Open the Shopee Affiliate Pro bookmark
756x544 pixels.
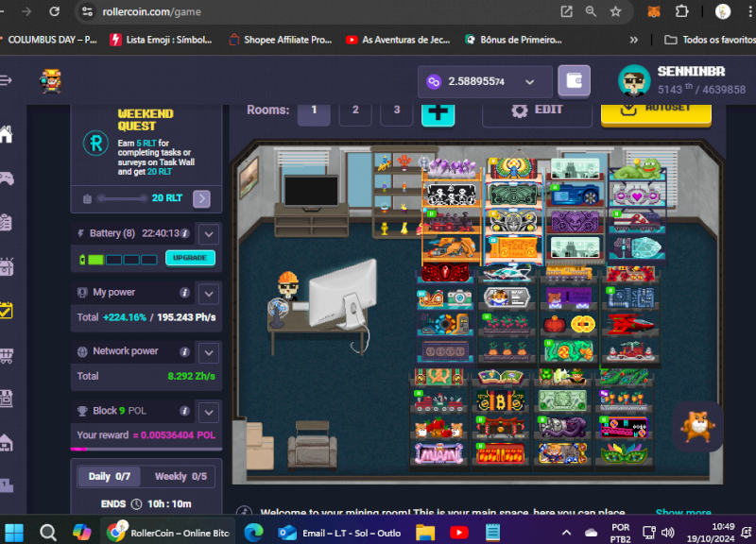pyautogui.click(x=281, y=40)
